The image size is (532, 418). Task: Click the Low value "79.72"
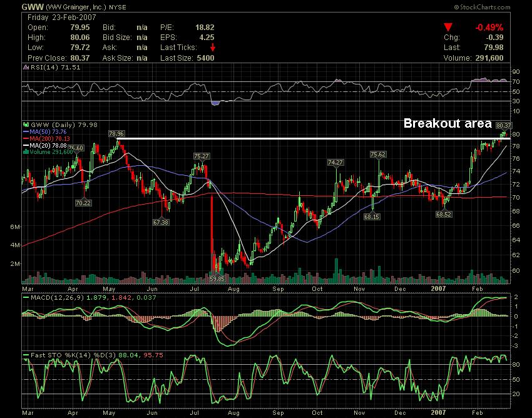(x=80, y=47)
